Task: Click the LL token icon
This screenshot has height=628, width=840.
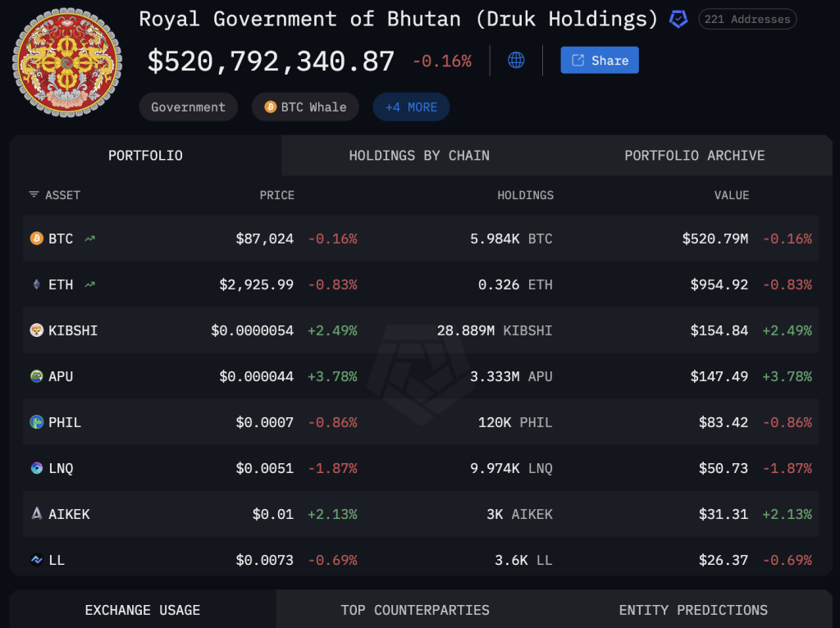Action: 36,560
